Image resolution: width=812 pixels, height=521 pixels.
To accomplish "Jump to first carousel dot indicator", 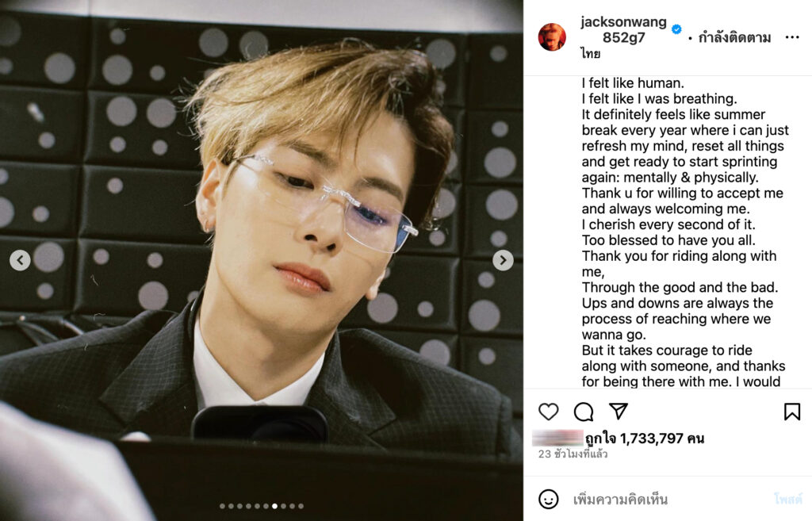I will click(x=222, y=506).
